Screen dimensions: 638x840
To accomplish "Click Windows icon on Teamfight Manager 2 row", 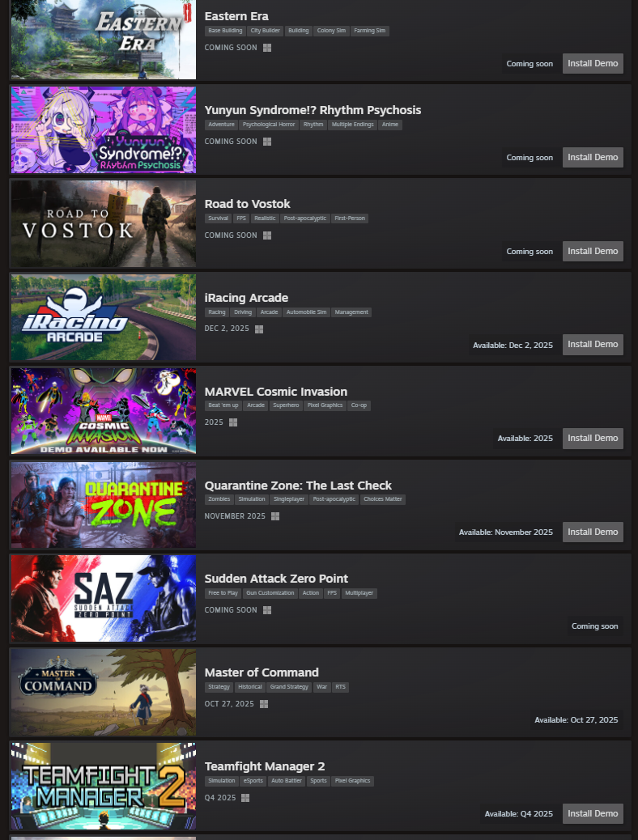I will click(x=245, y=798).
